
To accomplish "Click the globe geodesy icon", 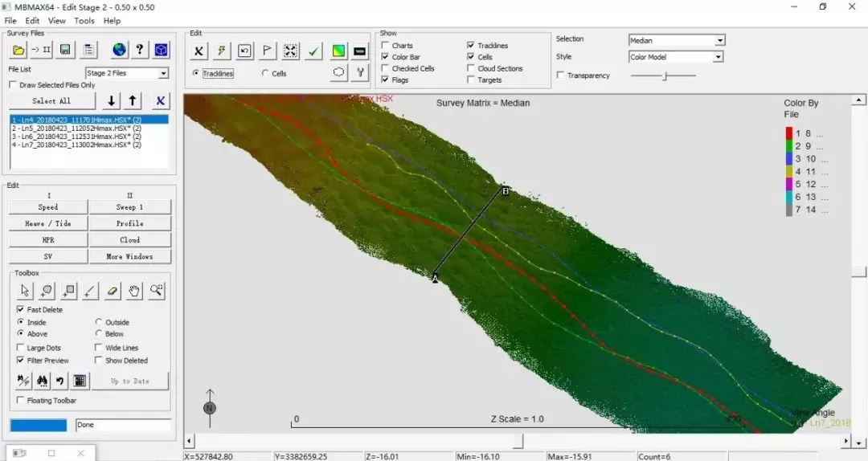I will [x=119, y=50].
